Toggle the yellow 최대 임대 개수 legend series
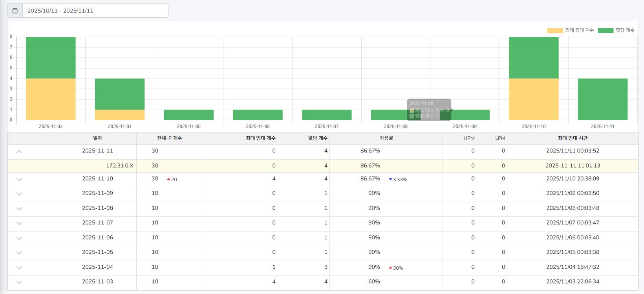The height and width of the screenshot is (294, 644). (571, 30)
